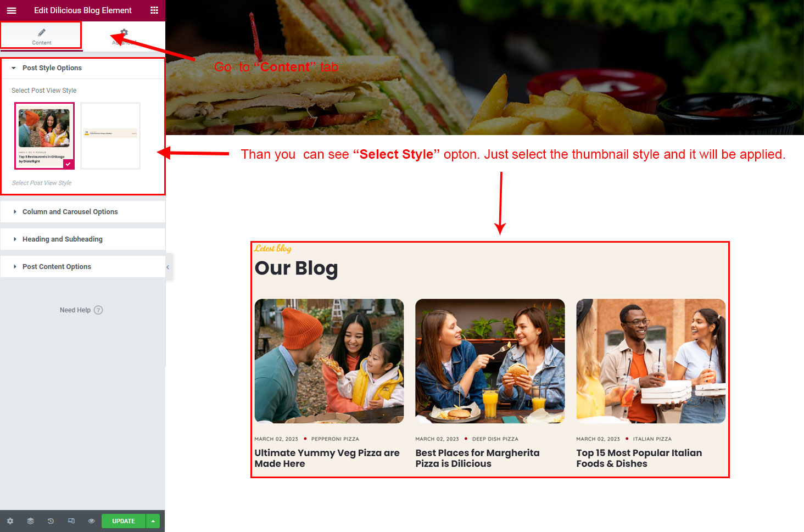Switch to the Content tab

[x=41, y=36]
